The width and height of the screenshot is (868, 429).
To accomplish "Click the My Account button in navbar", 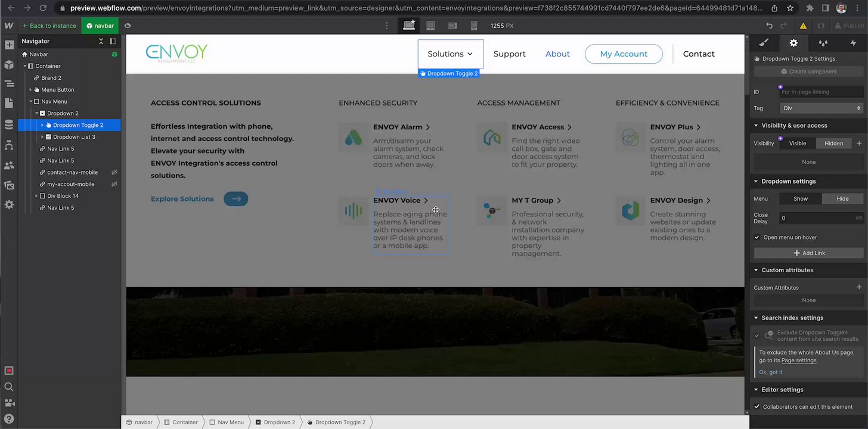I will click(x=624, y=54).
